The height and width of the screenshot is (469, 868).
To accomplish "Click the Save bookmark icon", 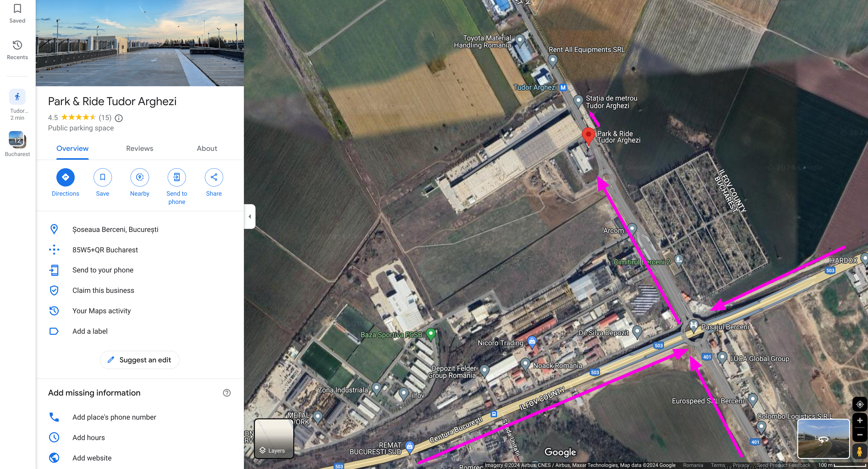I will [102, 177].
